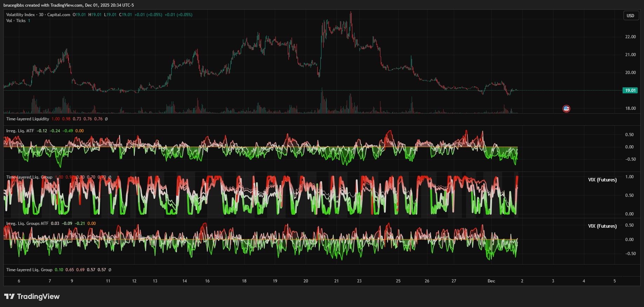
Task: Click the Vol · Ticks indicator legend
Action: tap(16, 21)
